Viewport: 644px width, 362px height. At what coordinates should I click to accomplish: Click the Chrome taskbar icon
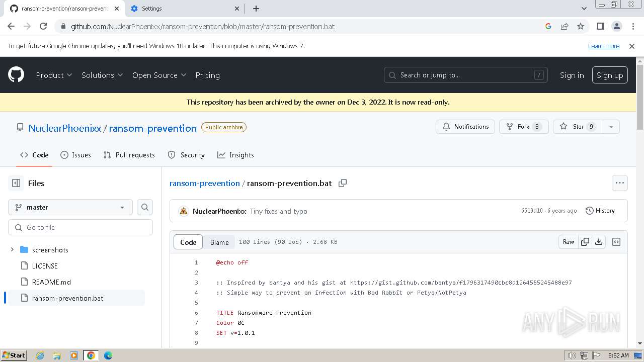pos(91,355)
